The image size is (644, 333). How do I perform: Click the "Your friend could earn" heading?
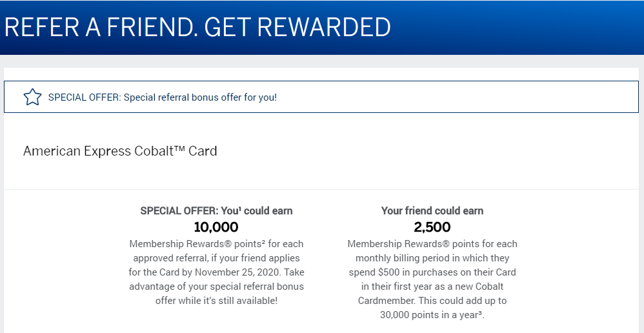[432, 211]
